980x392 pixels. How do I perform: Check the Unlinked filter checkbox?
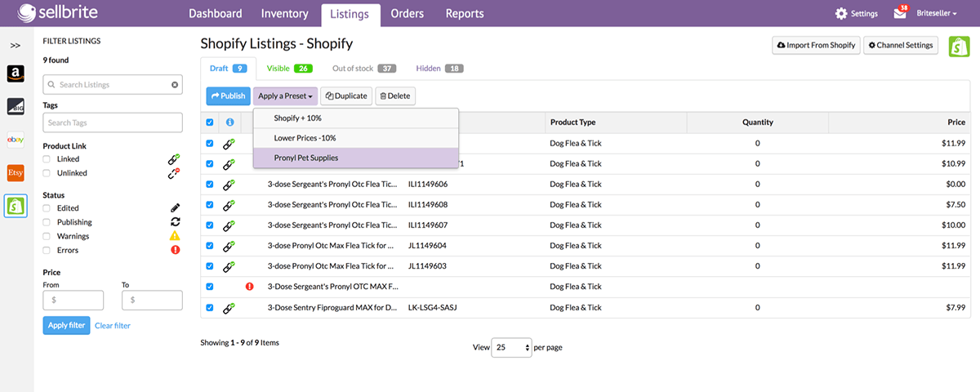click(47, 173)
